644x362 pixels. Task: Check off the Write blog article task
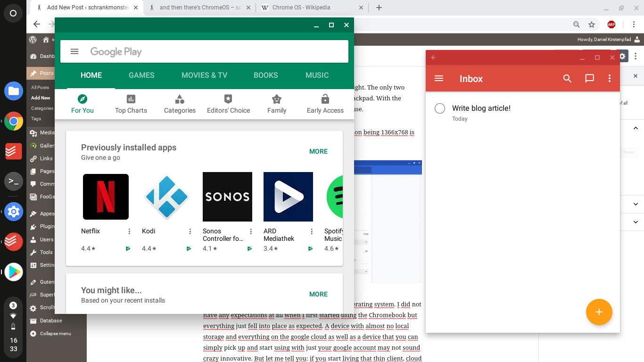click(440, 108)
